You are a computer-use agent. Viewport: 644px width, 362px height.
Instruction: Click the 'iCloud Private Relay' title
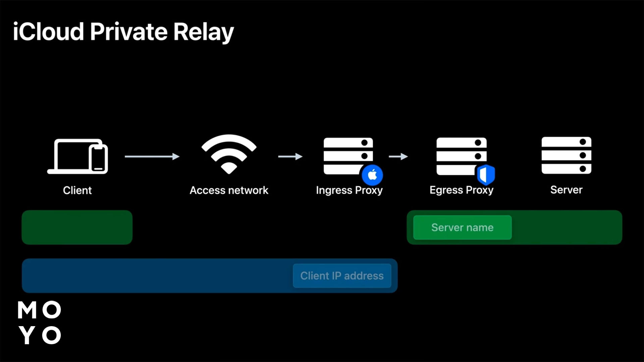[x=123, y=32]
